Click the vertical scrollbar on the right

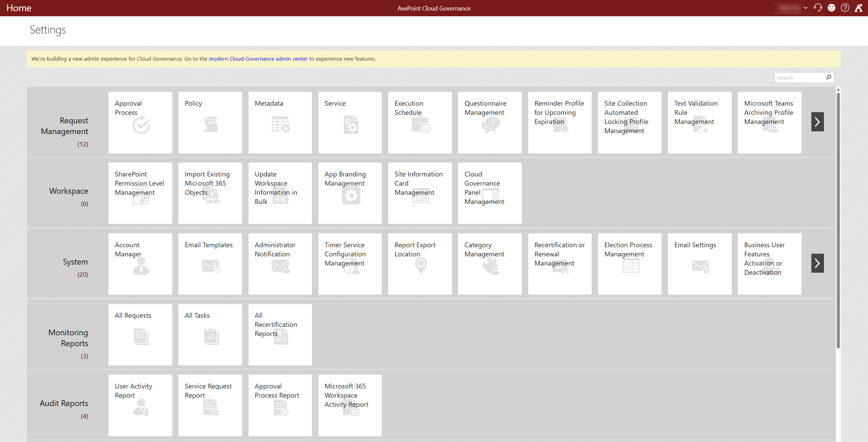tap(838, 220)
